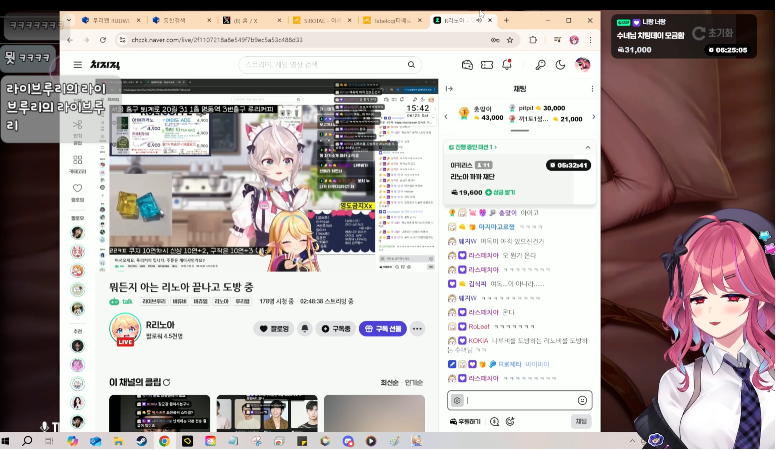Send message with the 채팅 button

coord(581,421)
